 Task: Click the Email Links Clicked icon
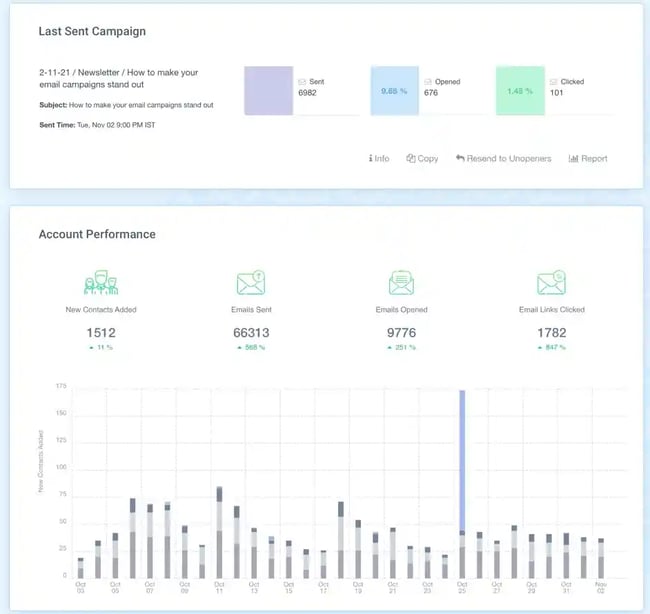(550, 284)
